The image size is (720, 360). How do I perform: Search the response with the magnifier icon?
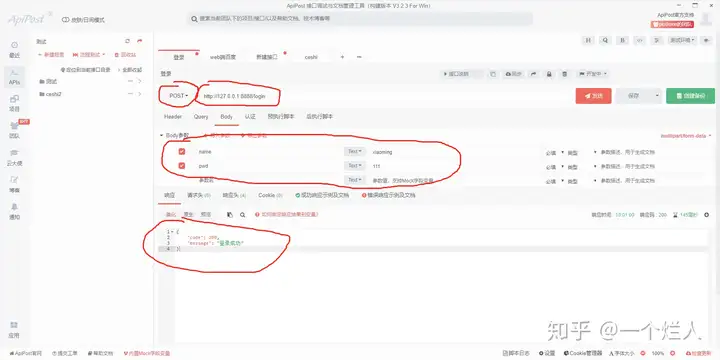click(242, 214)
